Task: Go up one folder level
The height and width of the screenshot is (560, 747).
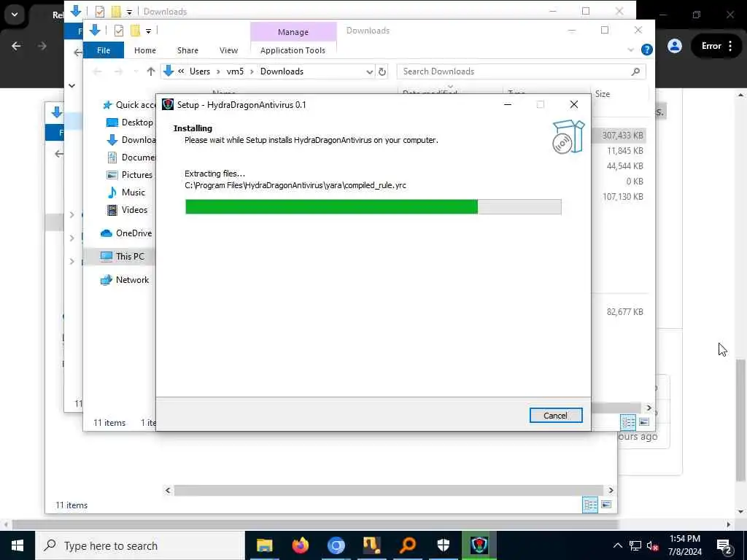Action: pos(151,71)
